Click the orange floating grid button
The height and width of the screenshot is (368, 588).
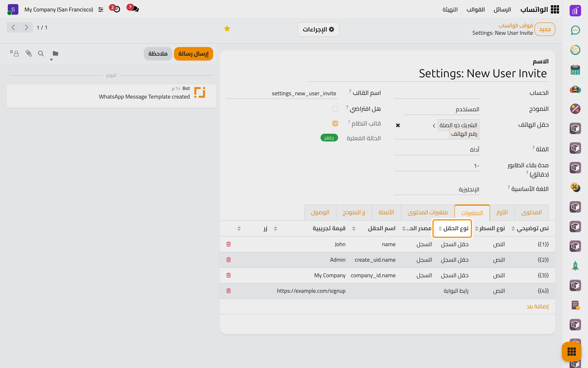[x=571, y=351]
